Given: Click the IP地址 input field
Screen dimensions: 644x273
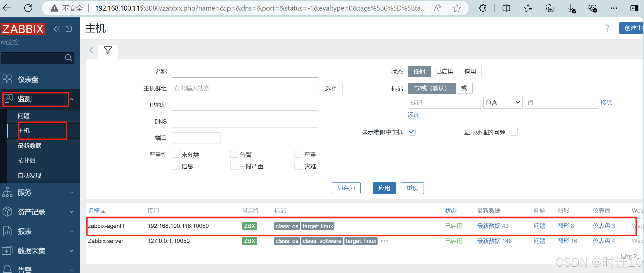Looking at the screenshot, I should tap(245, 105).
